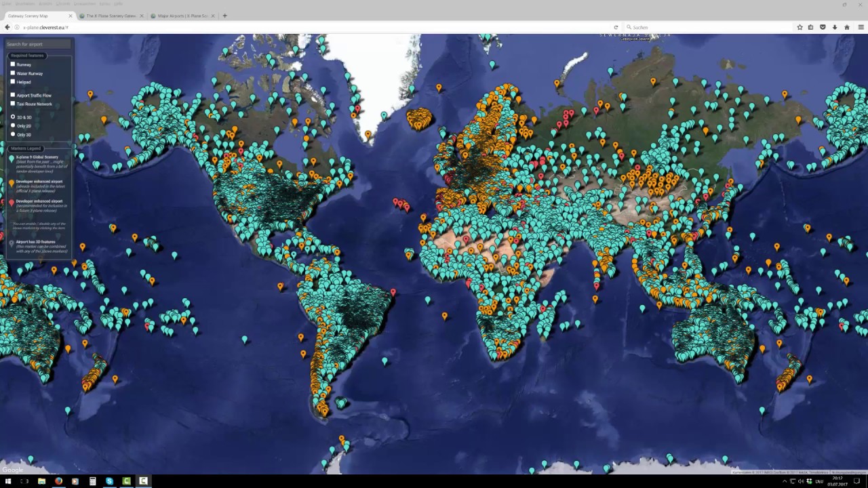Switch to Firefox in the taskbar
This screenshot has width=868, height=488.
(x=58, y=481)
